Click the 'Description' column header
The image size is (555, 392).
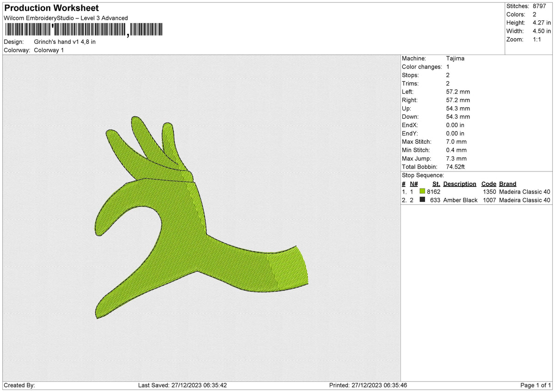460,184
